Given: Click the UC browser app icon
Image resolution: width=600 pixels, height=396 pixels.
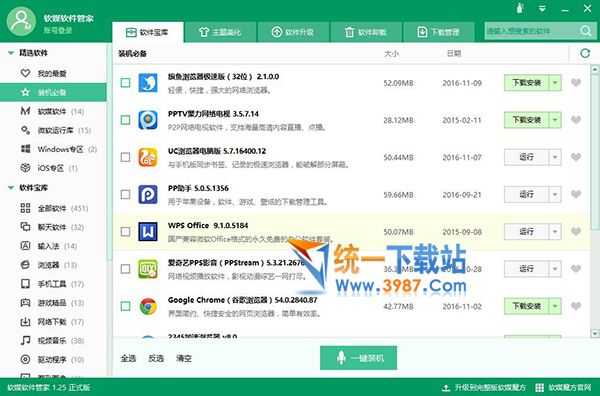Looking at the screenshot, I should tap(148, 157).
